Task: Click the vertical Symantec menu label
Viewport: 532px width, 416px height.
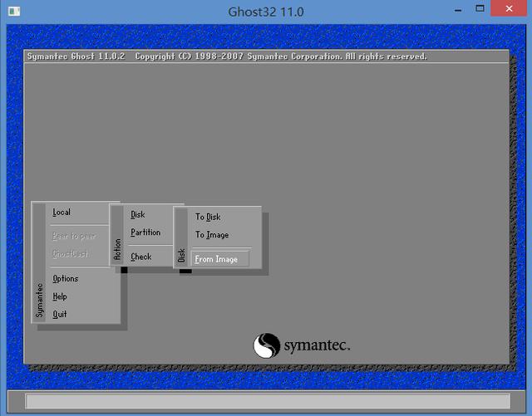Action: 39,300
